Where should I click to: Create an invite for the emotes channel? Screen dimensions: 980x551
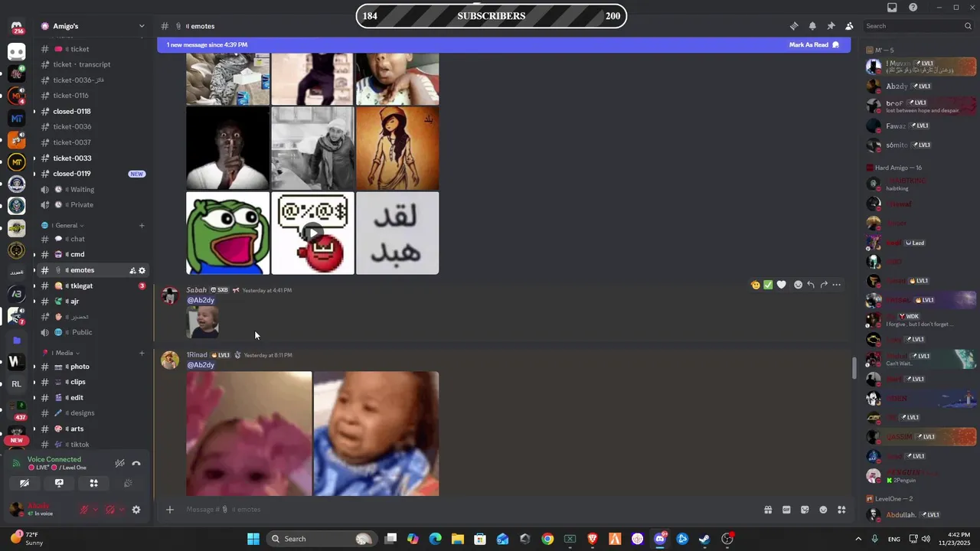click(132, 270)
